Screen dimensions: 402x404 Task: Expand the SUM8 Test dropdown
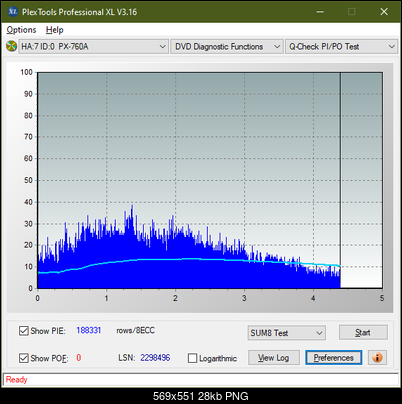point(287,333)
